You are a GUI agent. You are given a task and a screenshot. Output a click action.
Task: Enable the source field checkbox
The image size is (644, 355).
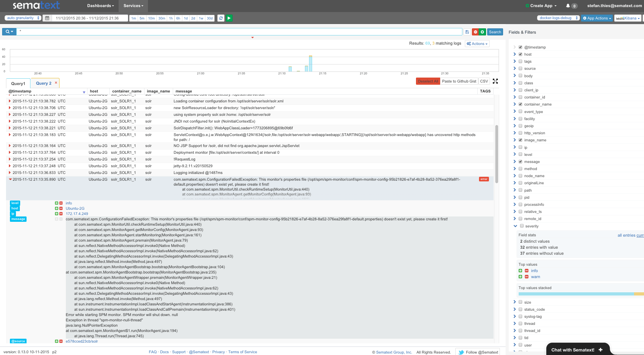click(x=520, y=68)
